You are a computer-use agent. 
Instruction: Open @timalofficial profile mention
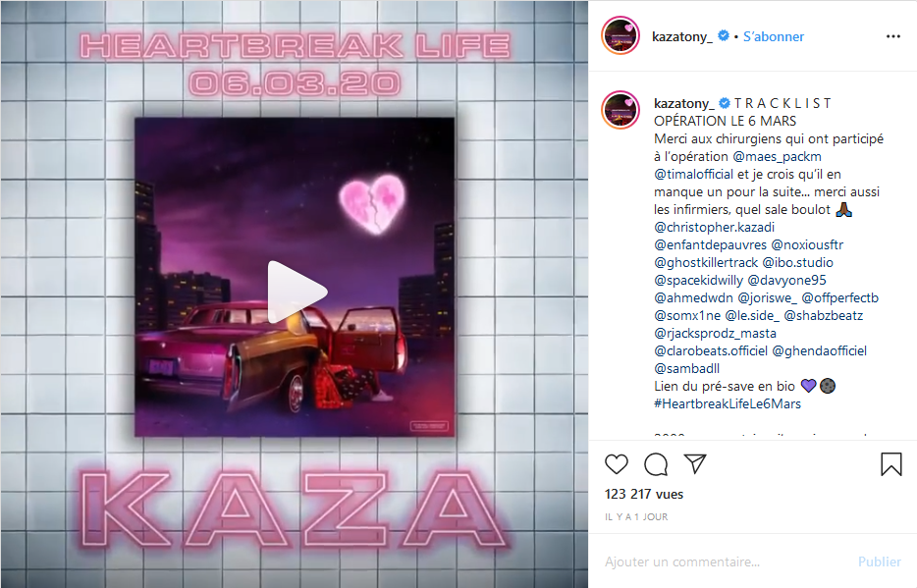pyautogui.click(x=693, y=174)
